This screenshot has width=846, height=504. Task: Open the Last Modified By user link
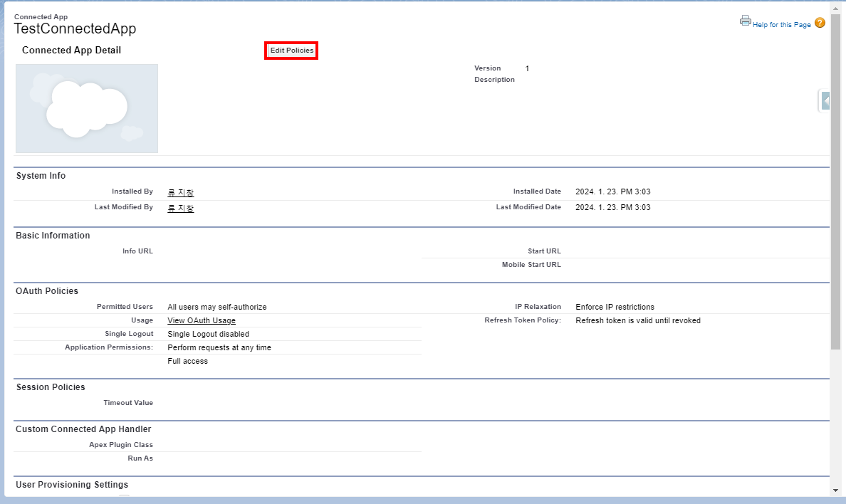point(180,208)
